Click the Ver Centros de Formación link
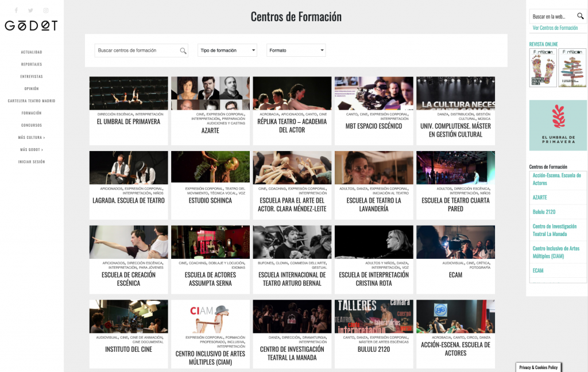 [555, 28]
